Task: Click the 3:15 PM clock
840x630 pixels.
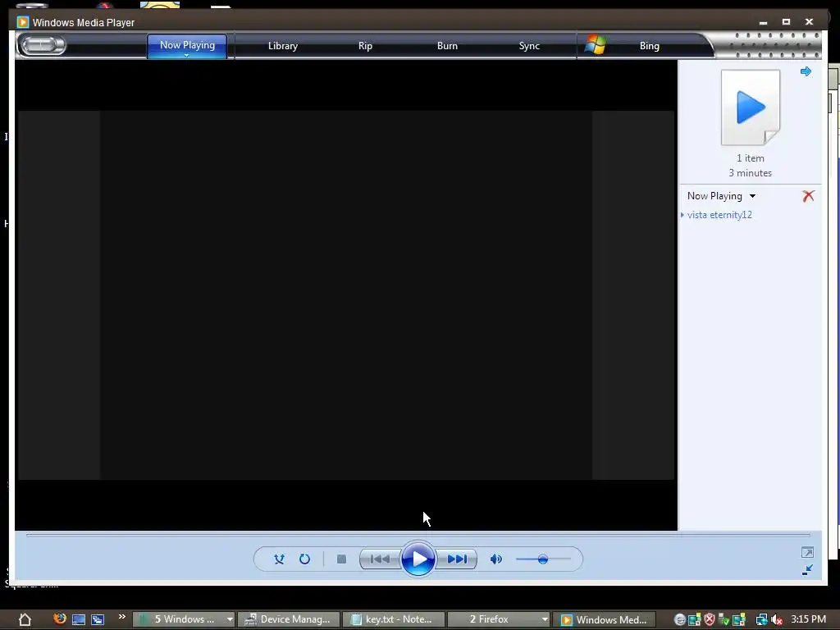Action: click(808, 619)
